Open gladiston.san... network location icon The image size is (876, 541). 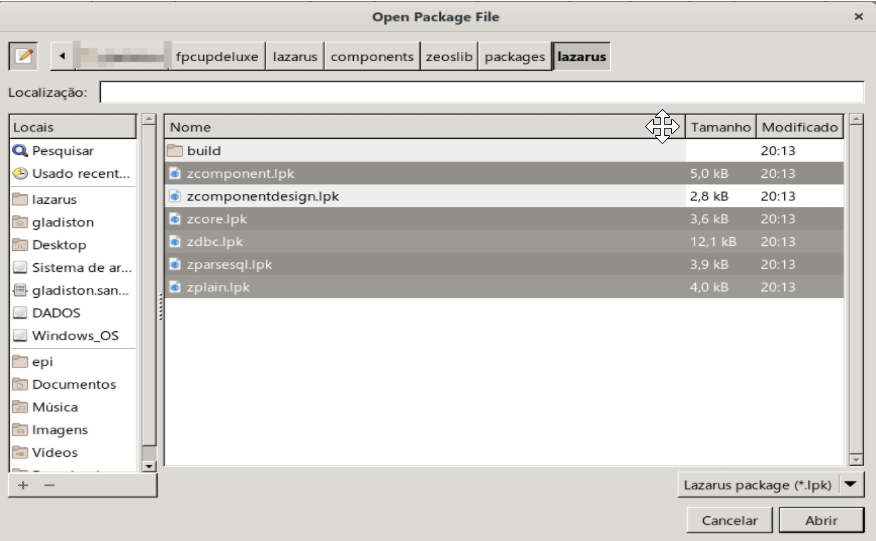point(20,290)
